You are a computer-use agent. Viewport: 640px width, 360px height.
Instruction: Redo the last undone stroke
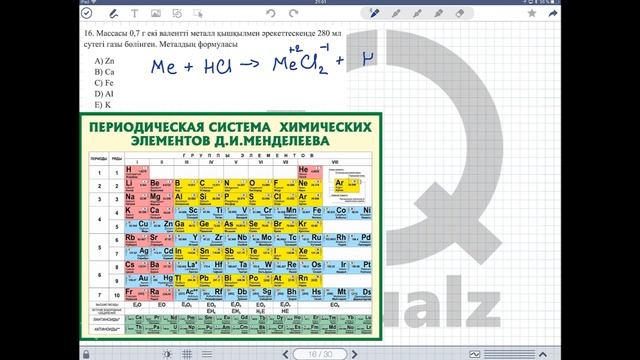point(293,13)
